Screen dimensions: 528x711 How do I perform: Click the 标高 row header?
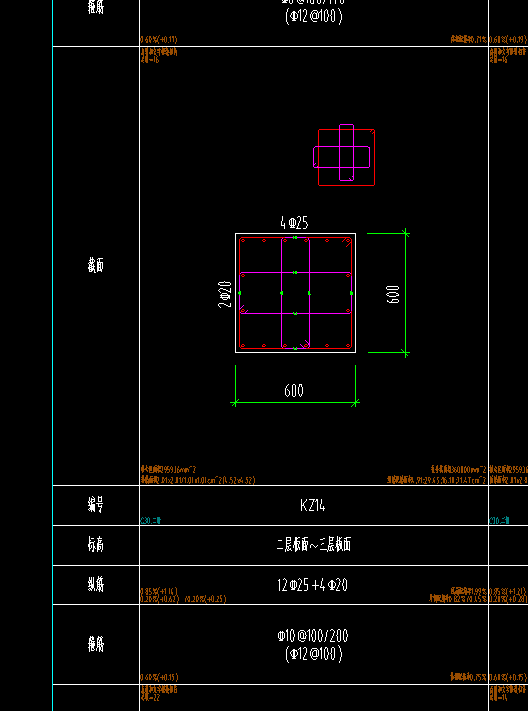pyautogui.click(x=96, y=544)
